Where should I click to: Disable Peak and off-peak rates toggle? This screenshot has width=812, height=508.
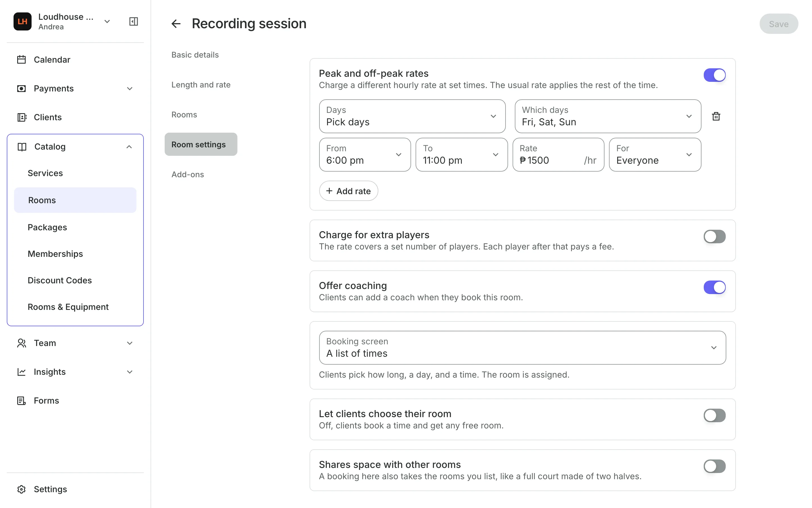coord(714,75)
